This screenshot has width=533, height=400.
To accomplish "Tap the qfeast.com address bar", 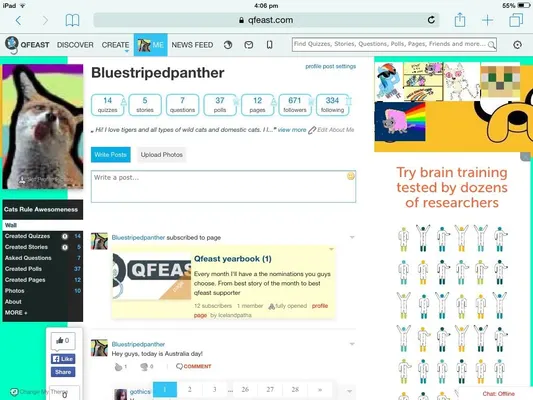I will pos(266,20).
